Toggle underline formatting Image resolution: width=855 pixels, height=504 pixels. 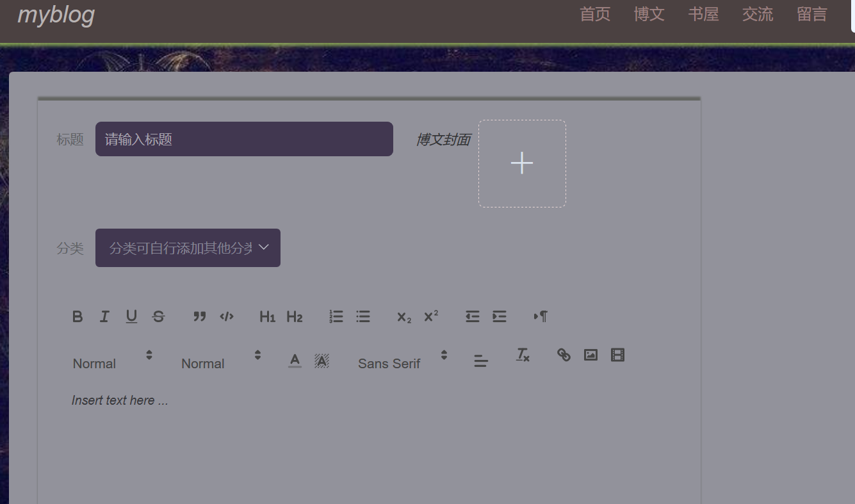pyautogui.click(x=131, y=316)
